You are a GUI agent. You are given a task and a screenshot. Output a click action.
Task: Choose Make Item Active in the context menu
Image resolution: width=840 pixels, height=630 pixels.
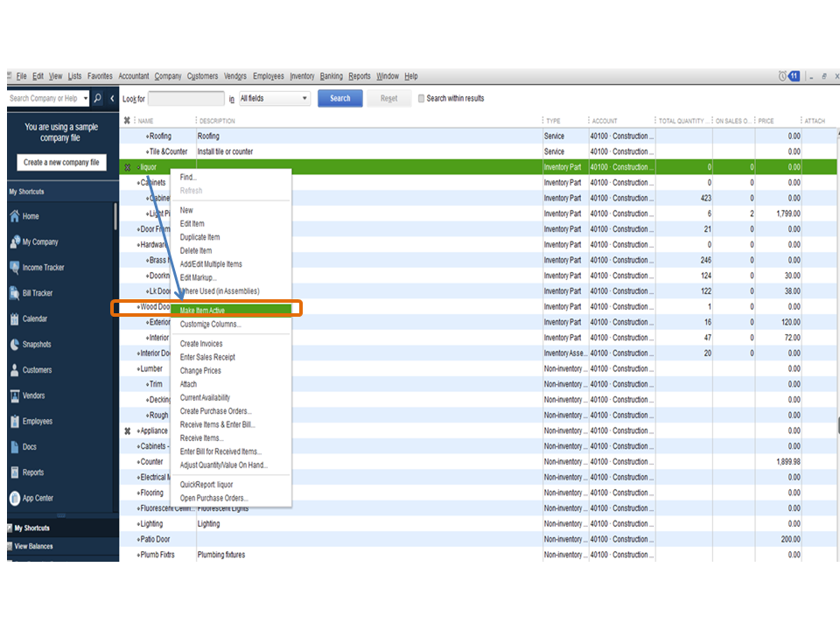[231, 310]
